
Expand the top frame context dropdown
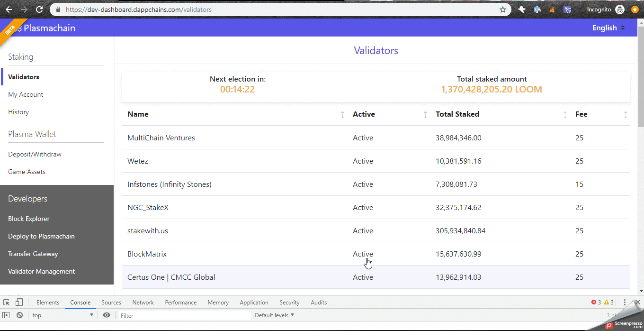[62, 315]
